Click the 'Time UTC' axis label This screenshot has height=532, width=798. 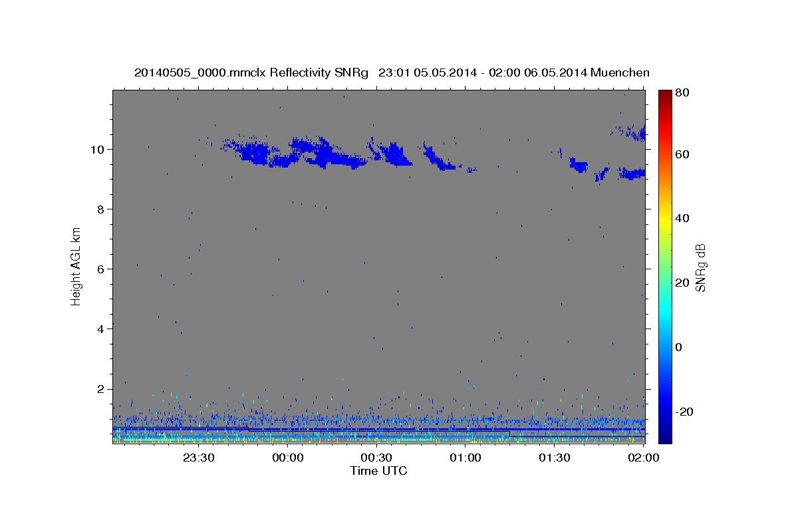pos(378,471)
